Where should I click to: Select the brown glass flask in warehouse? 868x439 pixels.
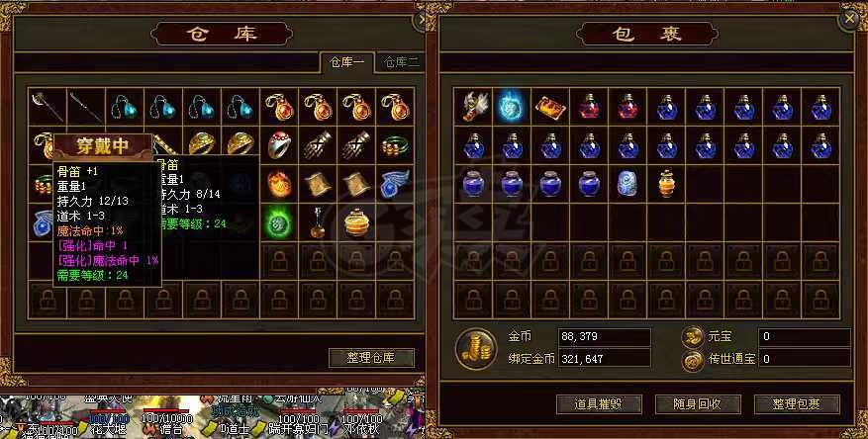coord(318,222)
